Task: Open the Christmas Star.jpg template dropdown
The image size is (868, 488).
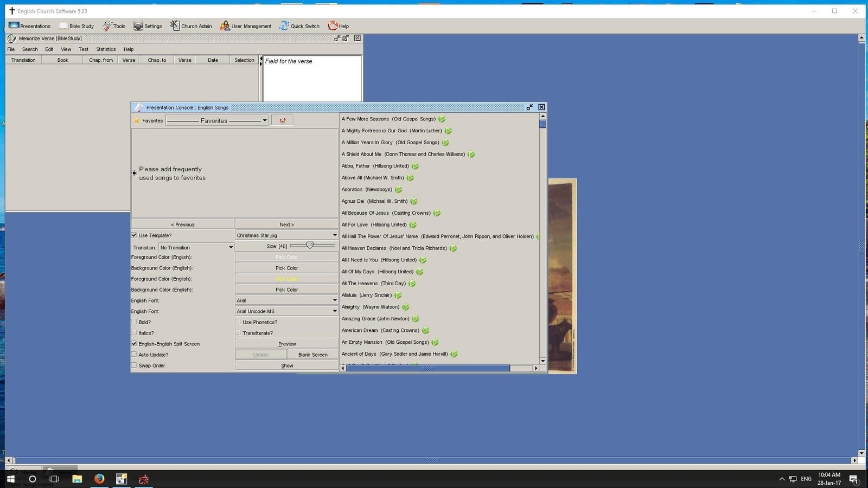Action: (286, 235)
